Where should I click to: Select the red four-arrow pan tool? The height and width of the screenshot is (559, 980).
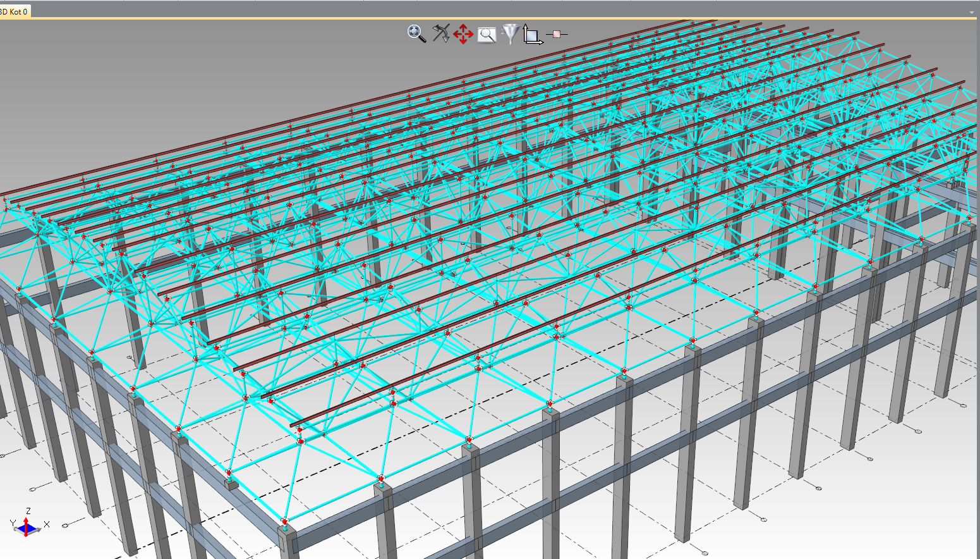[463, 34]
